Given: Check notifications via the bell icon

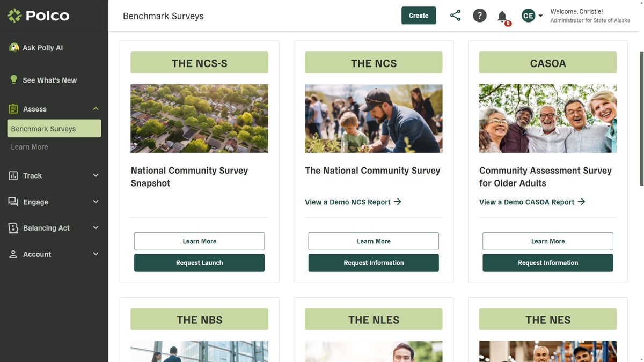Looking at the screenshot, I should coord(501,15).
